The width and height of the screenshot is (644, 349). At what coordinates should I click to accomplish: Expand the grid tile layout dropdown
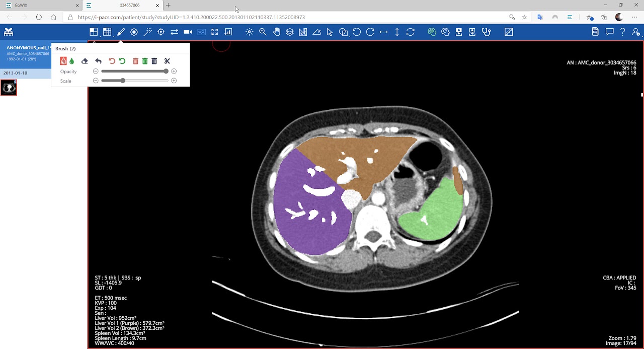(x=107, y=32)
